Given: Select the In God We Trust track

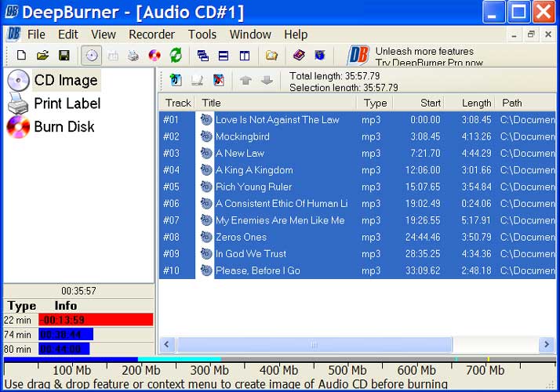Looking at the screenshot, I should [357, 254].
